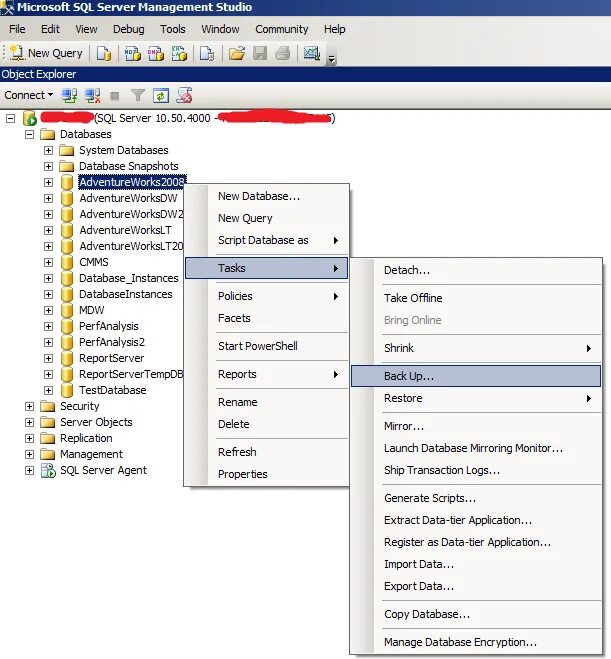
Task: Click the SQL Server Agent icon
Action: 48,470
